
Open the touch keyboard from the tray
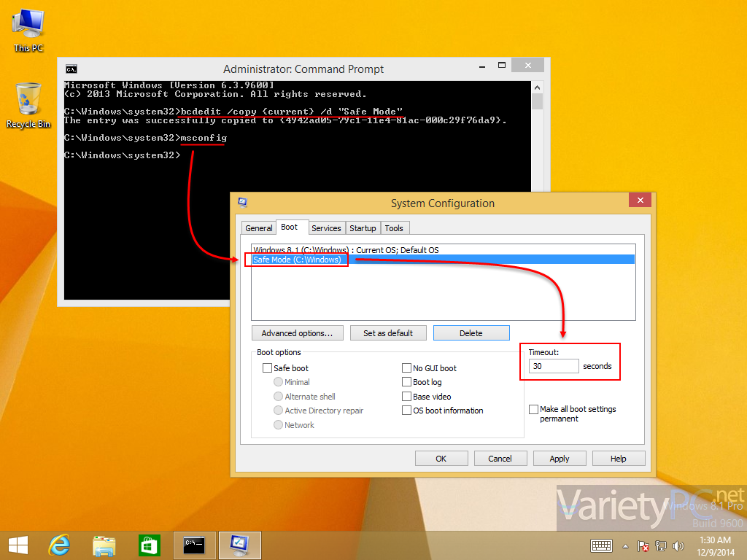click(x=600, y=545)
